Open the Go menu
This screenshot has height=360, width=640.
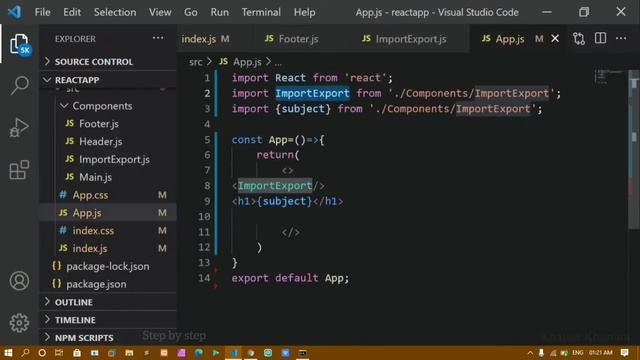point(191,12)
